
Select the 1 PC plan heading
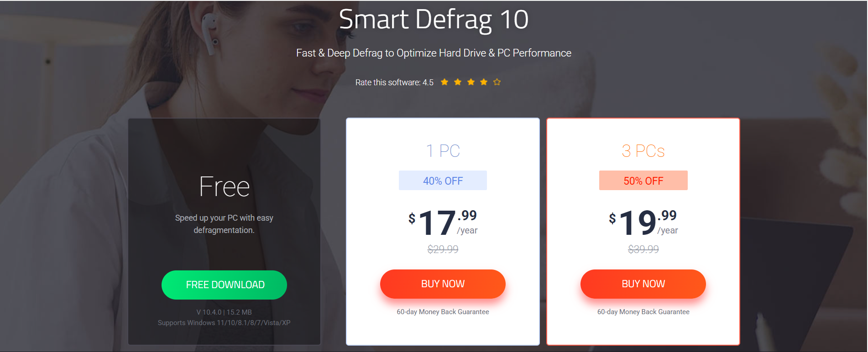[443, 151]
